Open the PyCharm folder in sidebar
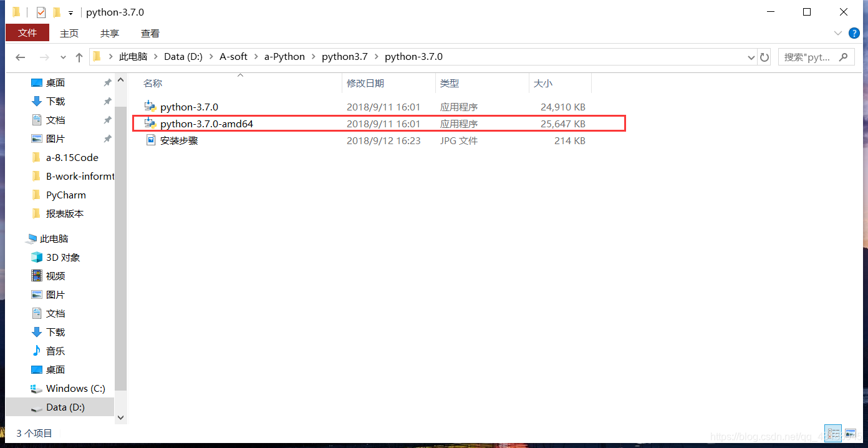The width and height of the screenshot is (868, 448). pos(65,195)
